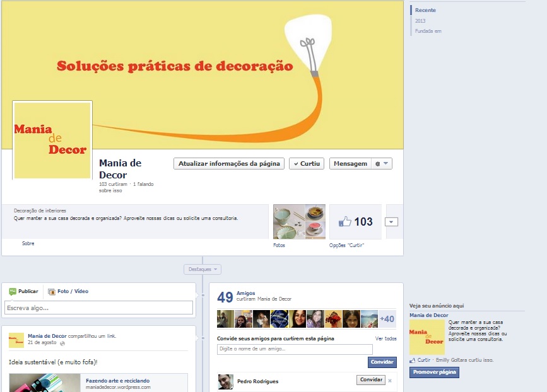Image resolution: width=547 pixels, height=392 pixels.
Task: Dismiss the Pedro Rodrigues invite suggestion
Action: coord(390,381)
